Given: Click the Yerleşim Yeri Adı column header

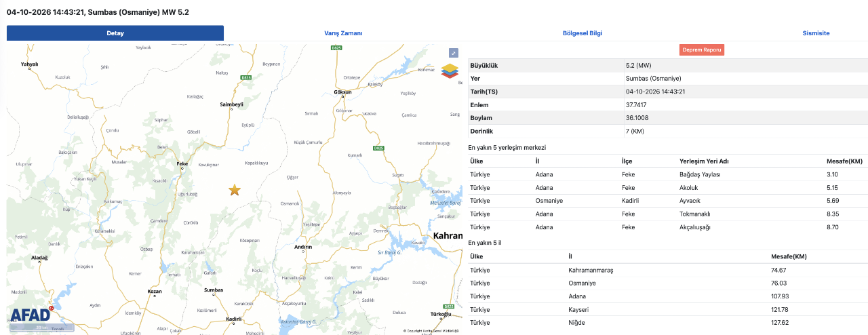Looking at the screenshot, I should pyautogui.click(x=705, y=161).
